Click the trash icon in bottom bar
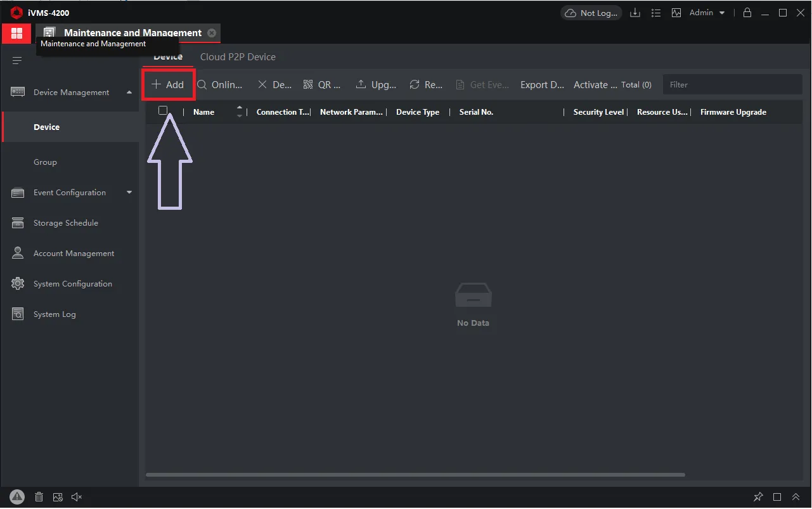The height and width of the screenshot is (509, 812). coord(39,497)
